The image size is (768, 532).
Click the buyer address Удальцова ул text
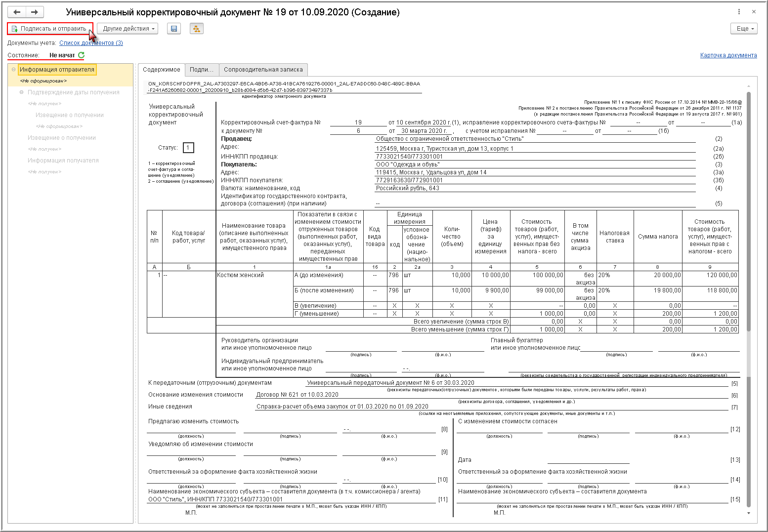tap(431, 172)
